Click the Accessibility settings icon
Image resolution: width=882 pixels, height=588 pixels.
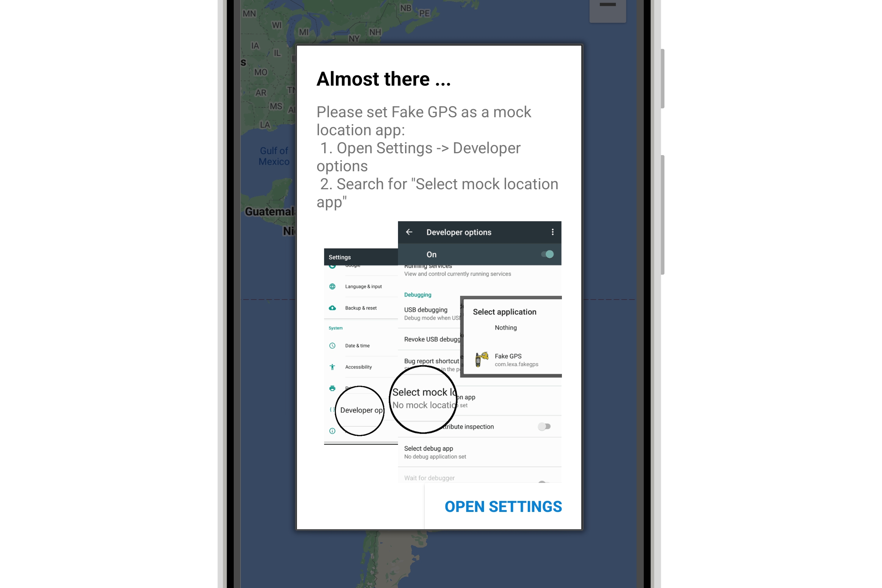pyautogui.click(x=331, y=367)
